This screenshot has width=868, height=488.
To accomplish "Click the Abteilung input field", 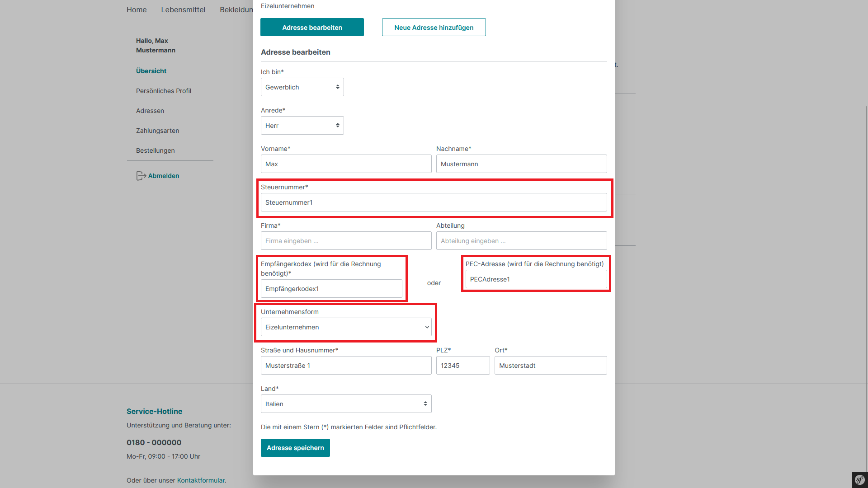I will click(521, 241).
